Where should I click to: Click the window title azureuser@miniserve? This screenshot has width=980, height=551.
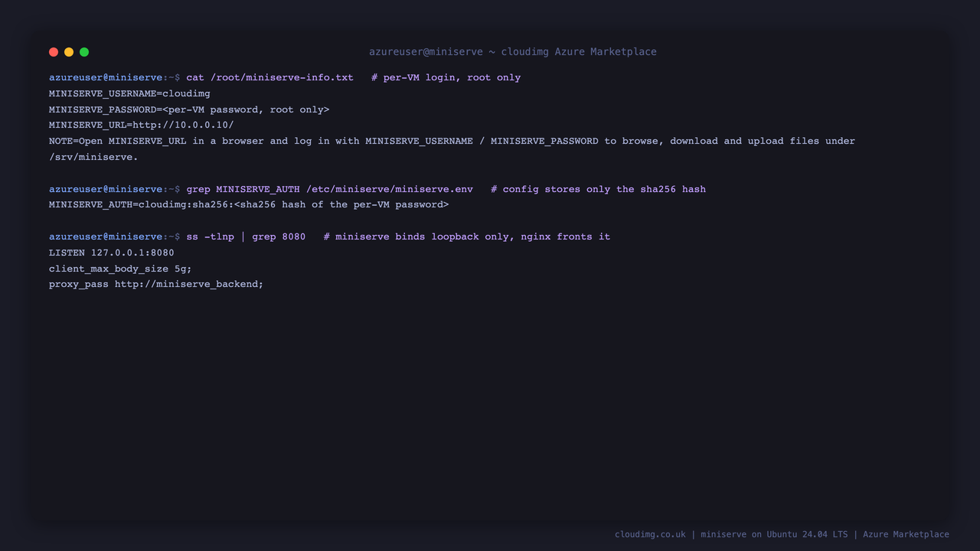coord(513,52)
